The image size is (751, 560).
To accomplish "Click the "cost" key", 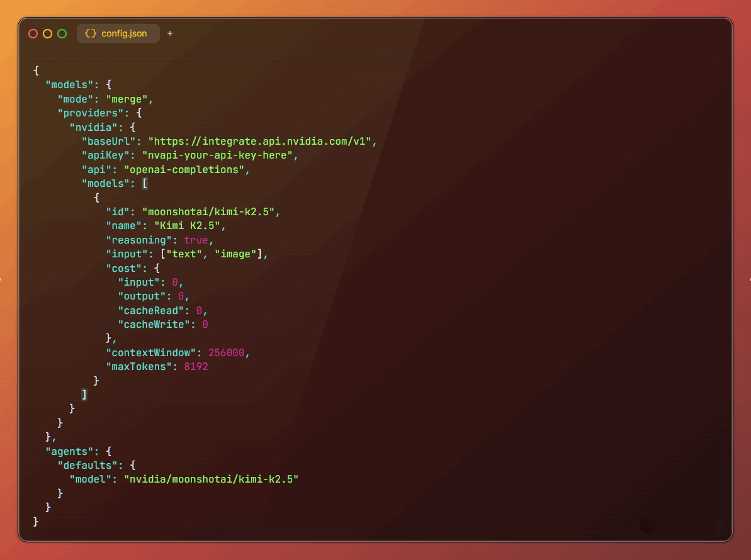I will pyautogui.click(x=123, y=268).
